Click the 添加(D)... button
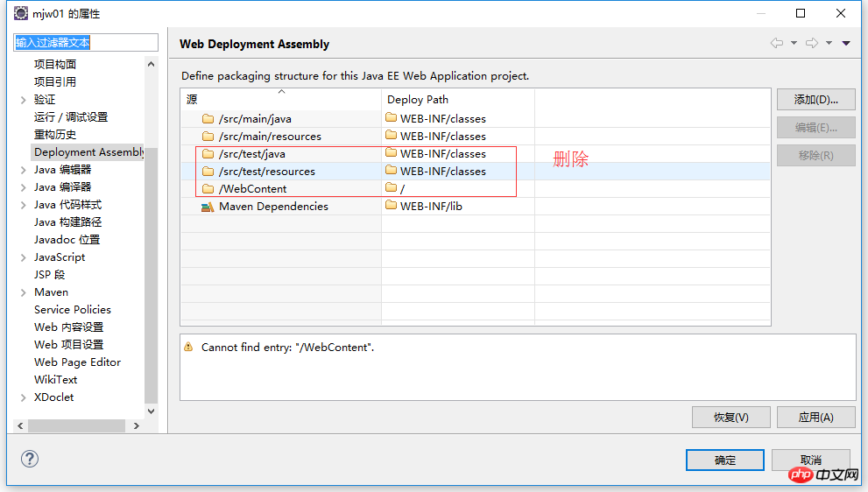Image resolution: width=868 pixels, height=492 pixels. pyautogui.click(x=815, y=100)
